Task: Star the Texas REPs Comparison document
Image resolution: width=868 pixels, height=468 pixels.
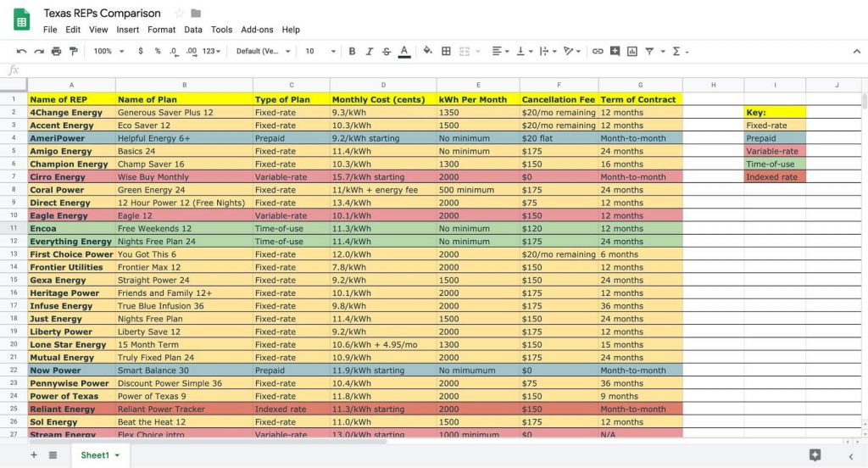Action: 179,14
